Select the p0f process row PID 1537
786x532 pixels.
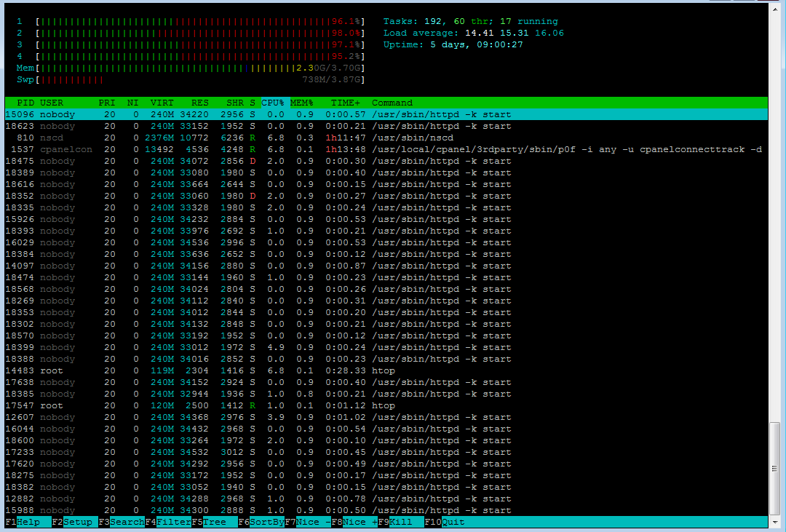[x=386, y=149]
